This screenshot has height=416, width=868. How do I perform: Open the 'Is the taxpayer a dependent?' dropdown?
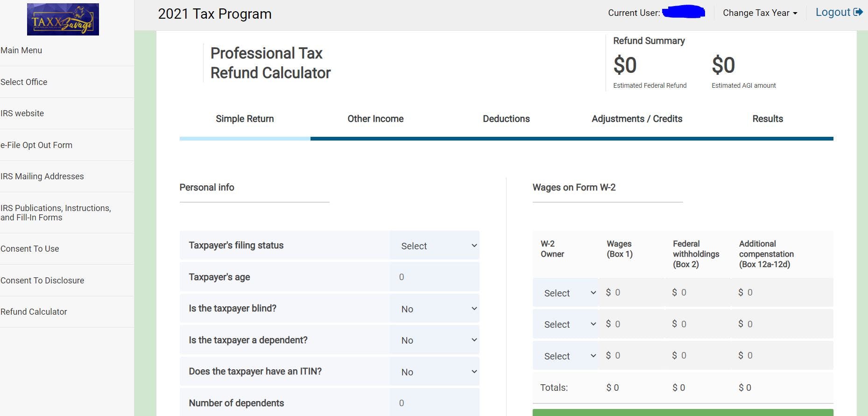pos(434,340)
